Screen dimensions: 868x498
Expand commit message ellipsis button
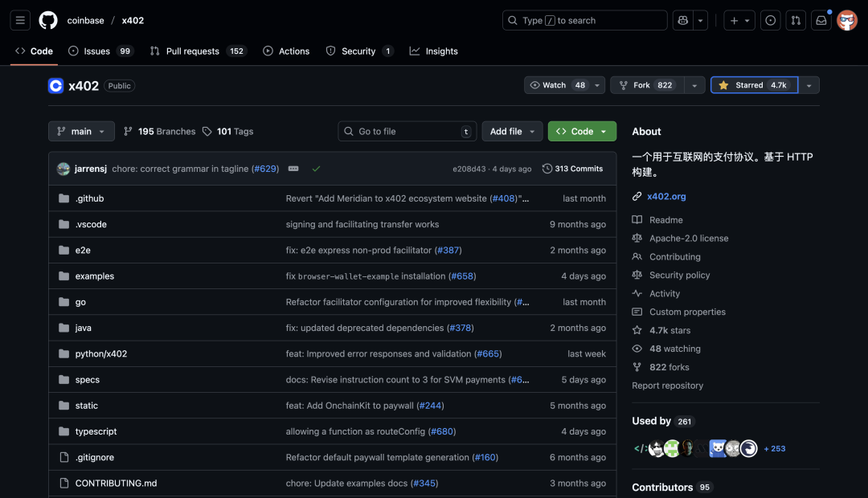(293, 169)
